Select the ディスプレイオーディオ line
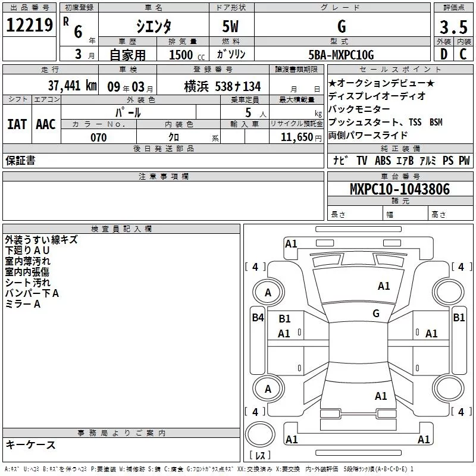Image resolution: width=476 pixels, height=476 pixels. [x=377, y=96]
